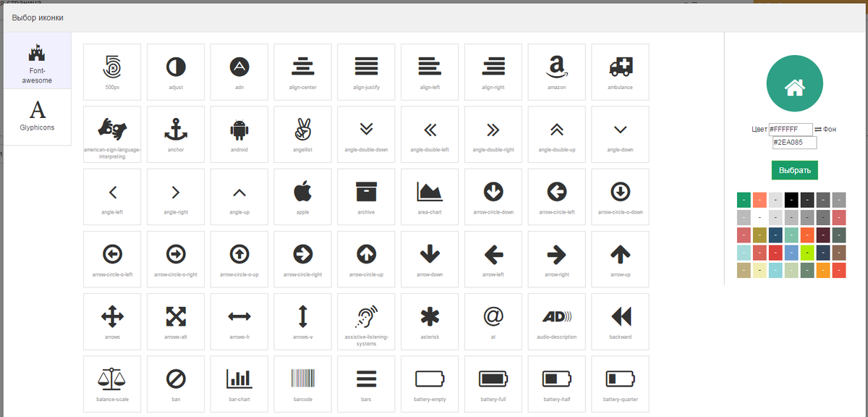Pick the arrows-h icon
868x417 pixels.
tap(239, 321)
